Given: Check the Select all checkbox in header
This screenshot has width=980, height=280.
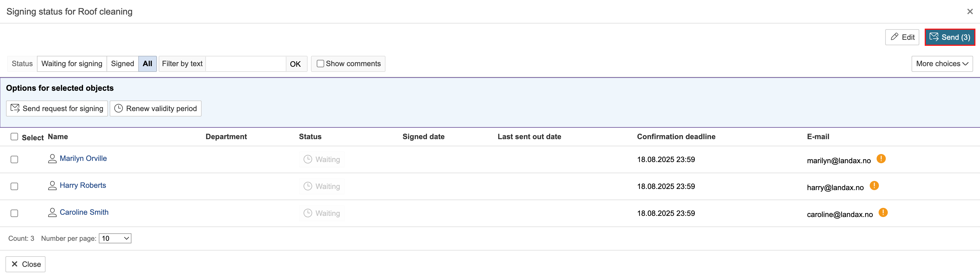Looking at the screenshot, I should (x=14, y=137).
